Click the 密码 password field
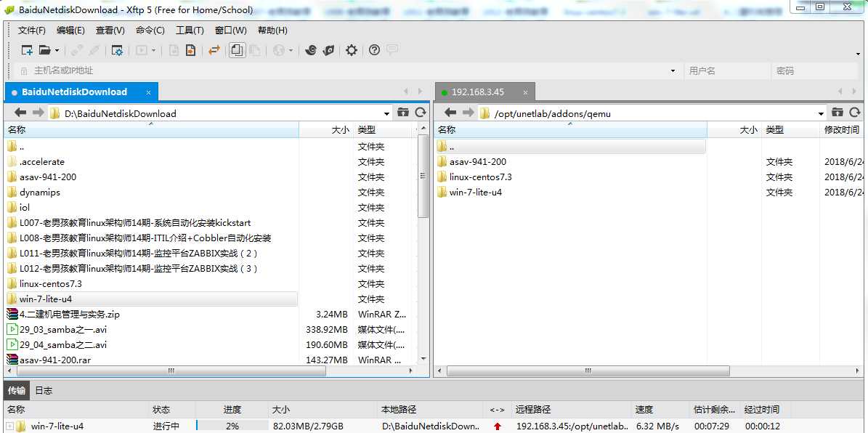868x433 pixels. tap(816, 71)
